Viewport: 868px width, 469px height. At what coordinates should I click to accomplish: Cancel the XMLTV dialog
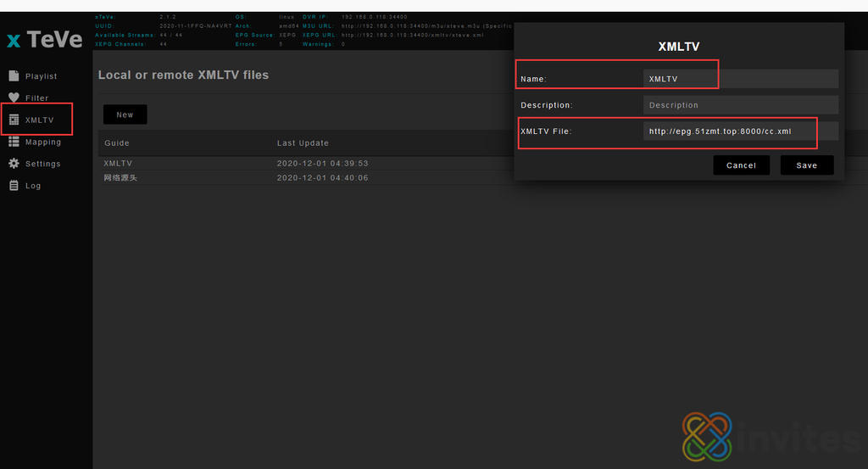[x=741, y=165]
